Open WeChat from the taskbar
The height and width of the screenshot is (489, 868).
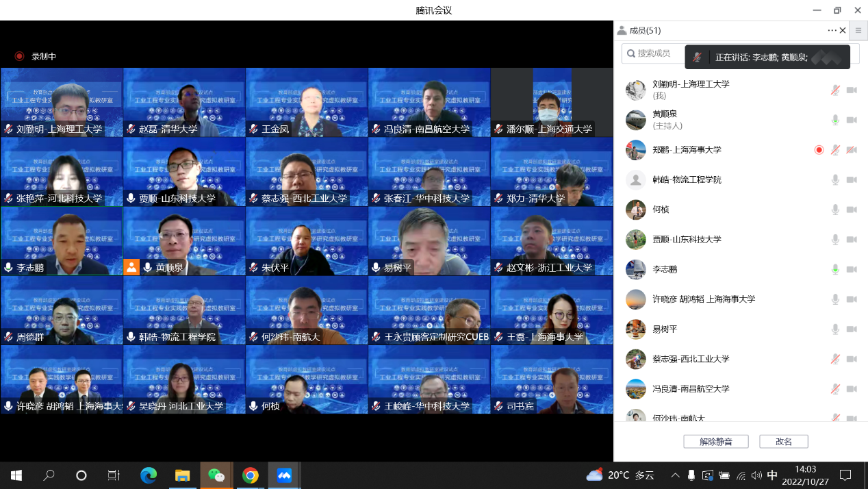pos(216,475)
